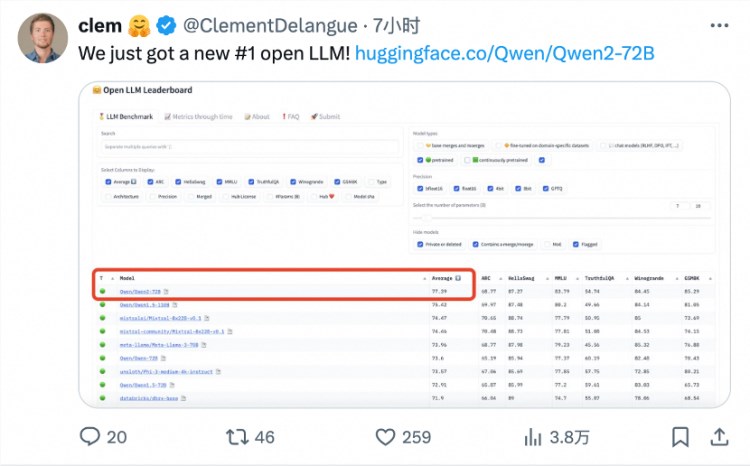Open tweet view analytics icon
750x466 pixels.
534,437
